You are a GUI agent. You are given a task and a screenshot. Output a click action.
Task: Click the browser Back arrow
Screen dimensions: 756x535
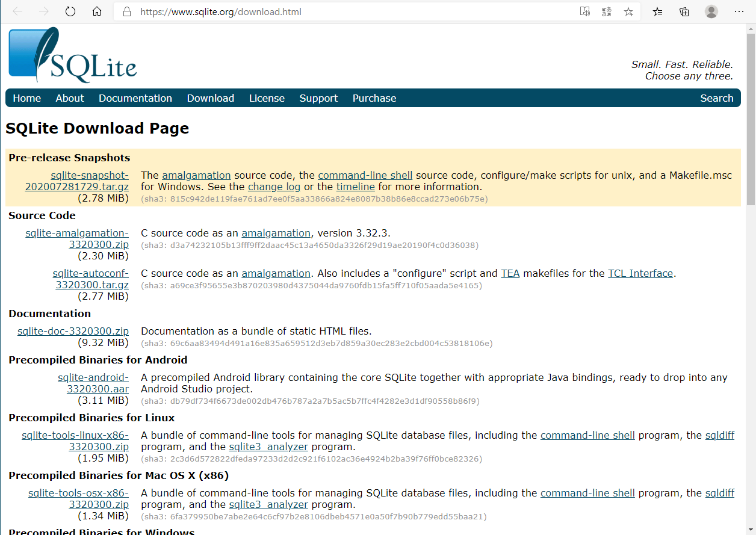pos(17,11)
